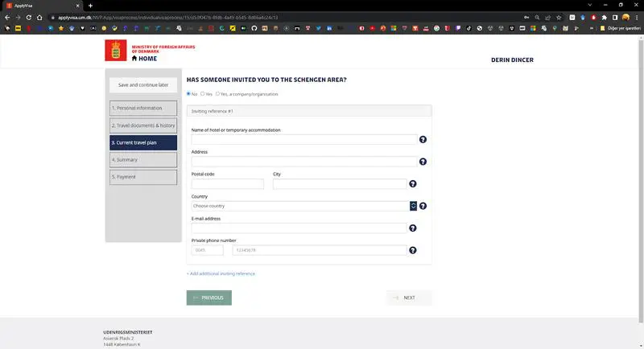The width and height of the screenshot is (644, 349).
Task: Focus the phone country code field
Action: (x=208, y=250)
